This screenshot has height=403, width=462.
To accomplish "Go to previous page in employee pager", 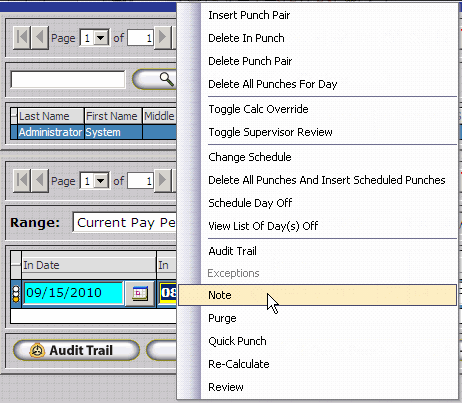I will [40, 38].
